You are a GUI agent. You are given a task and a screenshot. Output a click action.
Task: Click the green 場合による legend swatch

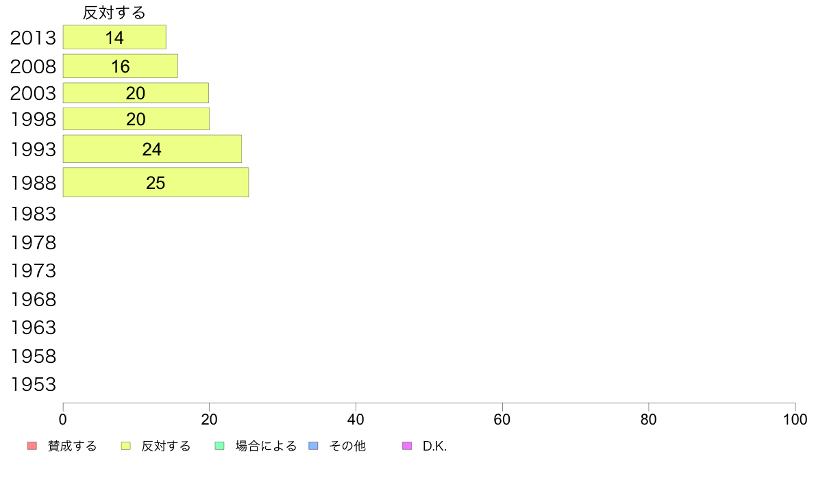(x=219, y=446)
